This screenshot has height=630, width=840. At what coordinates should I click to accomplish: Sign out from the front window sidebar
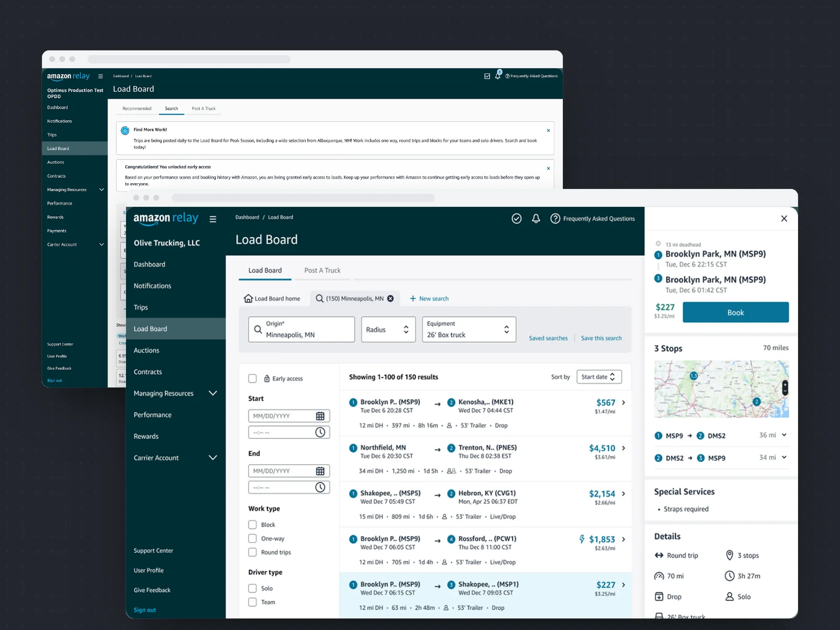coord(145,610)
